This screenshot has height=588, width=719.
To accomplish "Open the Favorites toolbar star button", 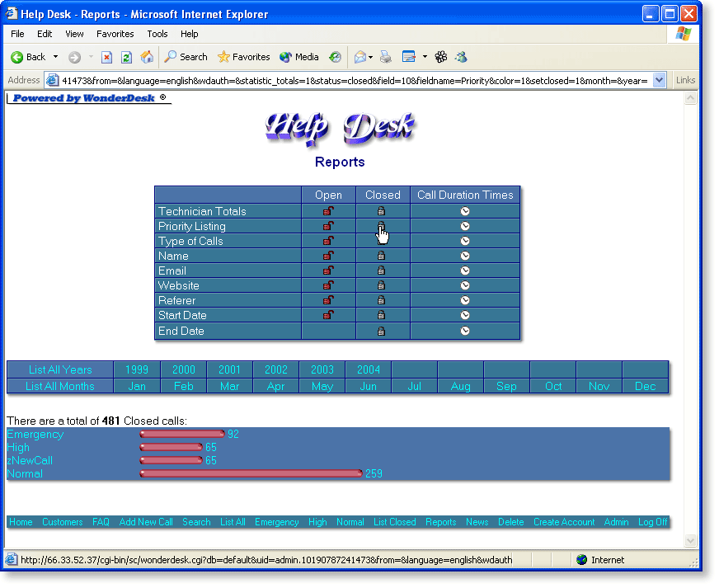I will [x=243, y=57].
